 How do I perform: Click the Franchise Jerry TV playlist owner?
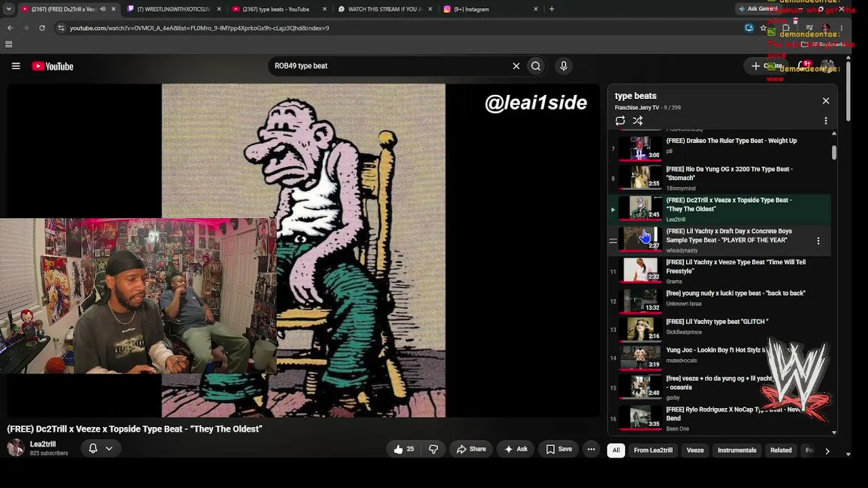[x=637, y=108]
